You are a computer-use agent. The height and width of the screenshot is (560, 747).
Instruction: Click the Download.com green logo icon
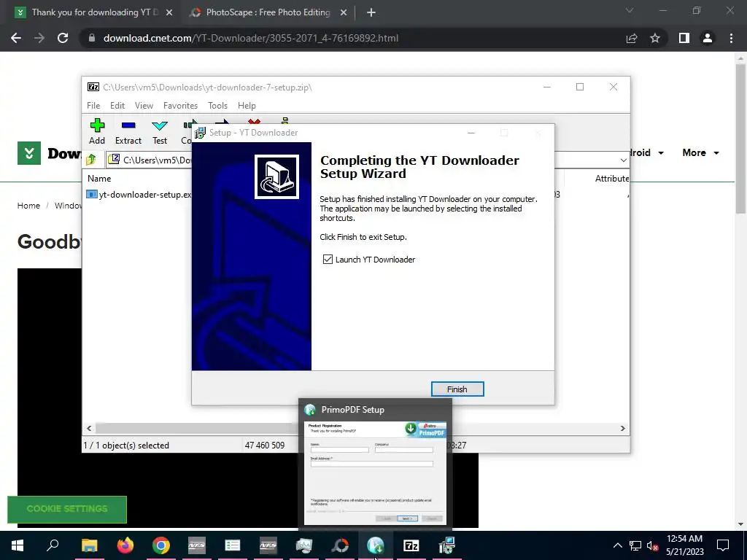point(29,153)
